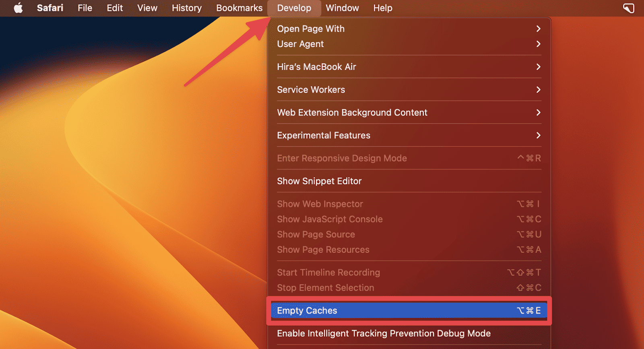Open the File menu
Image resolution: width=644 pixels, height=349 pixels.
point(85,8)
